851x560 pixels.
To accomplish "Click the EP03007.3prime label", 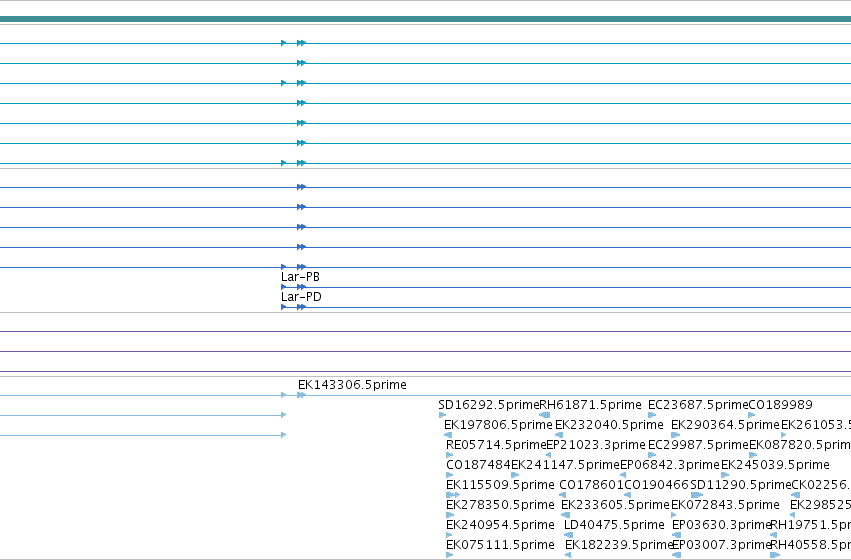I will click(x=721, y=545).
